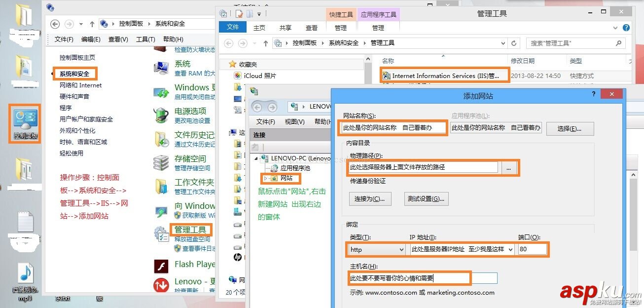Screen dimensions: 644x308
Task: Open 系统 category icon in Control Panel
Action: point(162,68)
